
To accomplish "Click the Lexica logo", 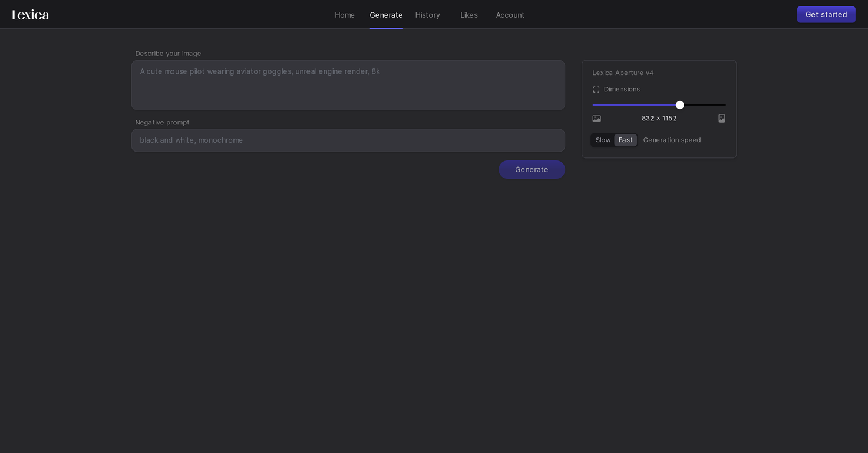I will click(x=31, y=15).
